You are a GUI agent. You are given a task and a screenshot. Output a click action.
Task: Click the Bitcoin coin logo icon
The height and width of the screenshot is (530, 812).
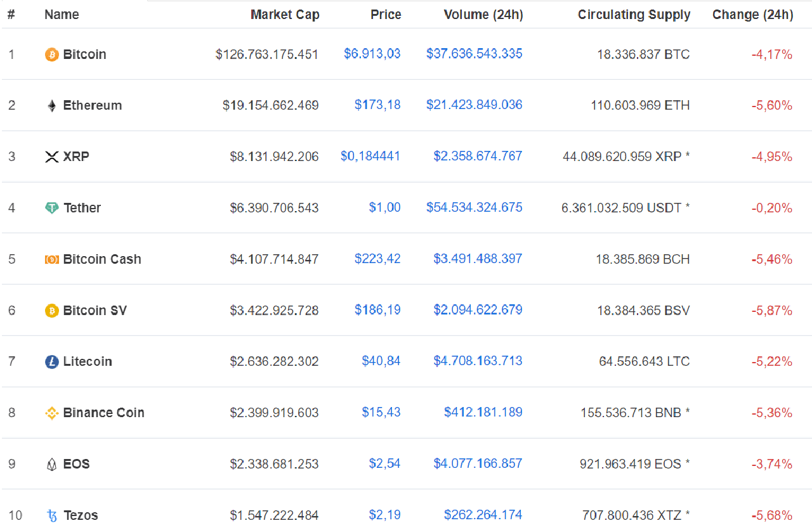click(52, 55)
